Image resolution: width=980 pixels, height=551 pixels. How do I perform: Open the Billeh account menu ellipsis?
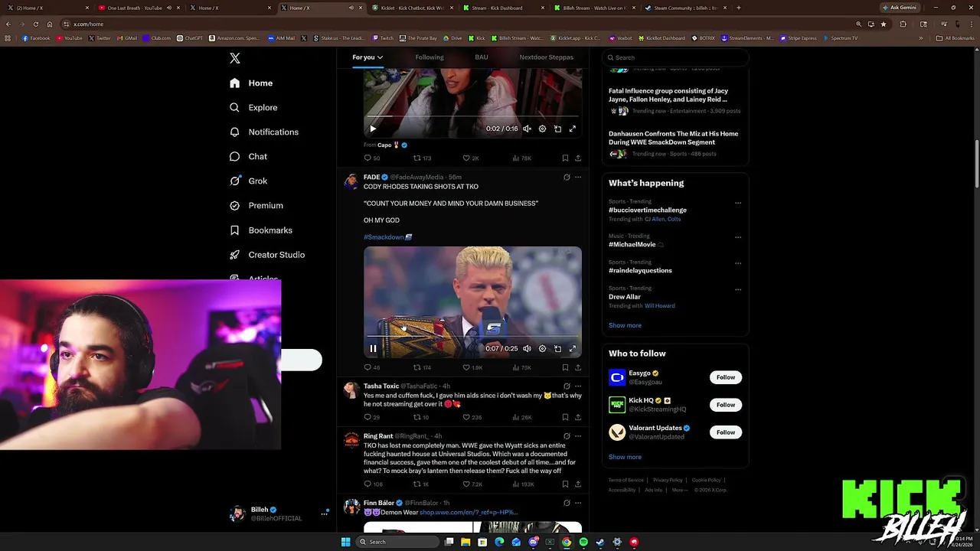pyautogui.click(x=324, y=514)
